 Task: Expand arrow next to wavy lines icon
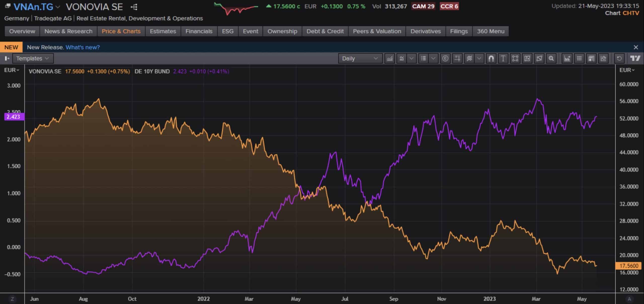pos(479,58)
